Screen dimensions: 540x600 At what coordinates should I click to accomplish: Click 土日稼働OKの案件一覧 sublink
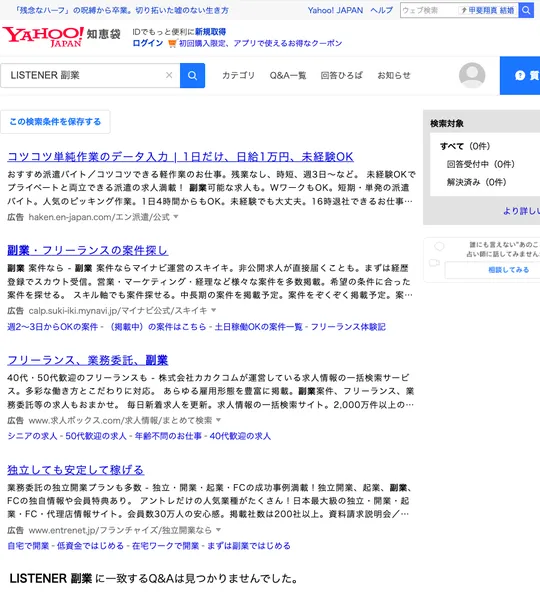pos(258,327)
